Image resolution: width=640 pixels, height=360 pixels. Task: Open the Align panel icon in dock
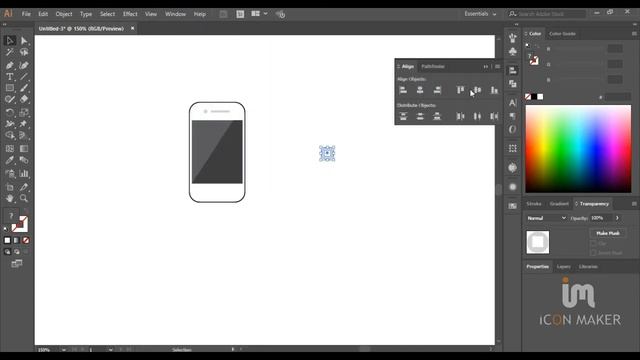click(x=513, y=71)
